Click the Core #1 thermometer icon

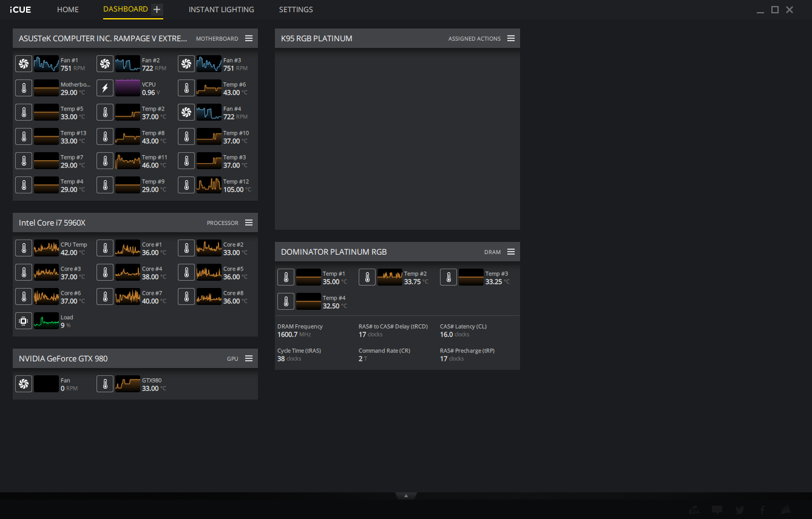[105, 248]
